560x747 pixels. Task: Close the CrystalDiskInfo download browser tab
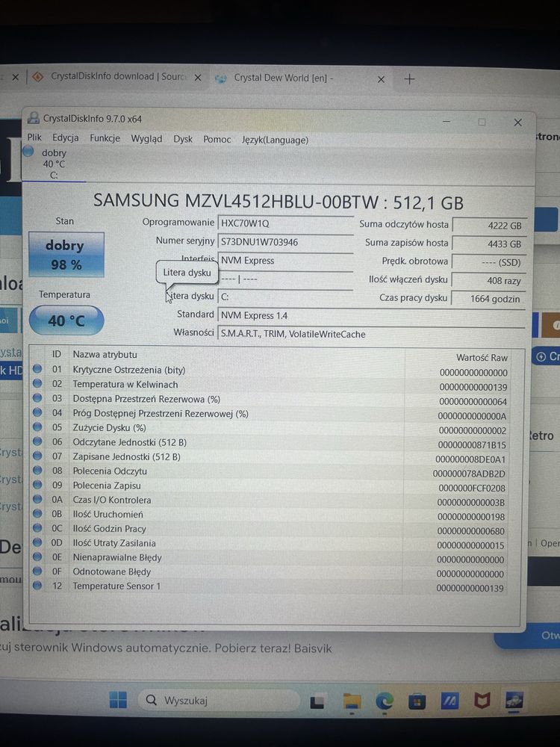click(198, 77)
